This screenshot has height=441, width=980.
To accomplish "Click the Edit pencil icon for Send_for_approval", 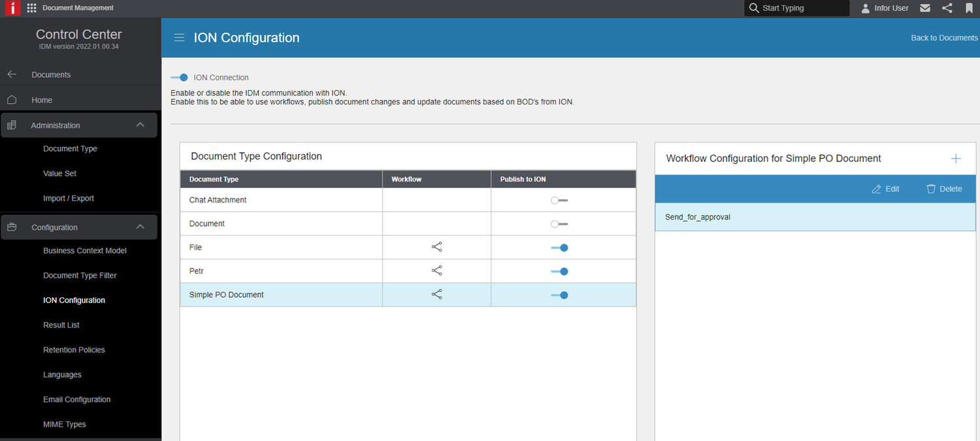I will (885, 189).
